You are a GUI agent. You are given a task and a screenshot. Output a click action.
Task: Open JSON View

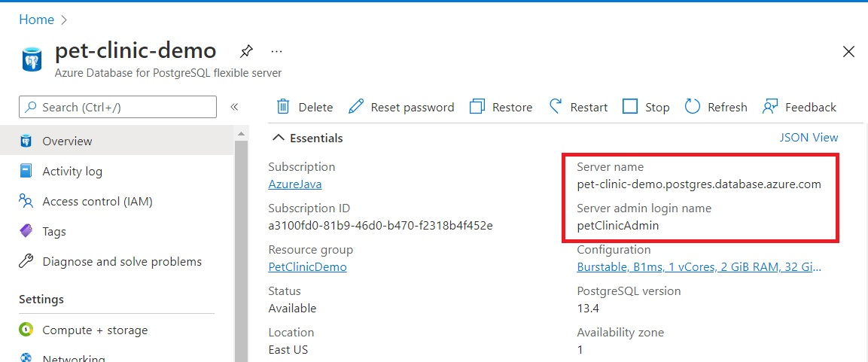point(809,137)
